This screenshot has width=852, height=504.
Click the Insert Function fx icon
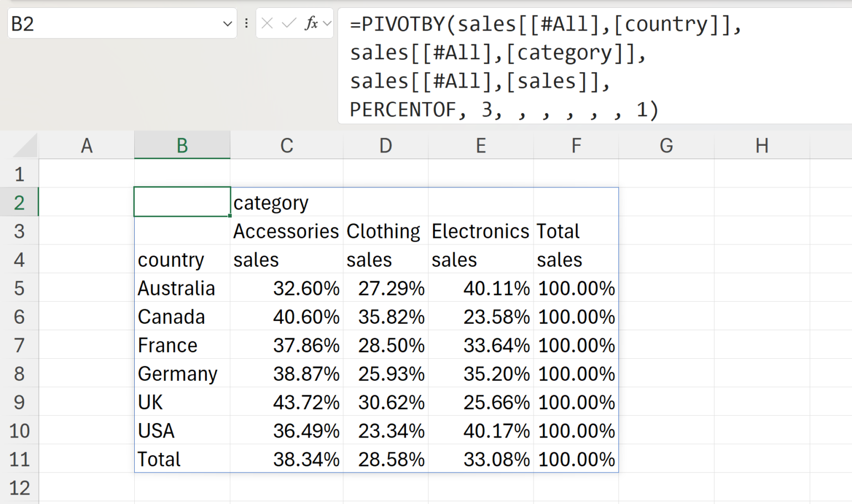tap(311, 23)
